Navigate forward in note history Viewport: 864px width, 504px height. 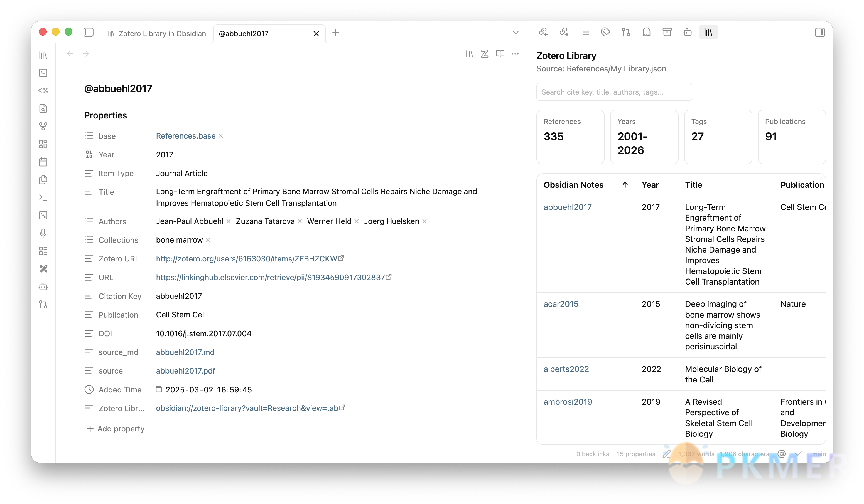point(86,54)
